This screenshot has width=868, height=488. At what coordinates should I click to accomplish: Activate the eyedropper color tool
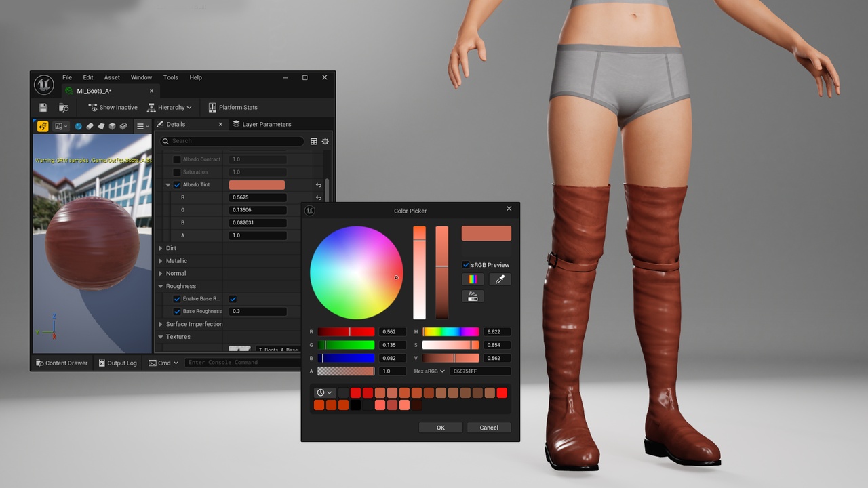pos(500,279)
